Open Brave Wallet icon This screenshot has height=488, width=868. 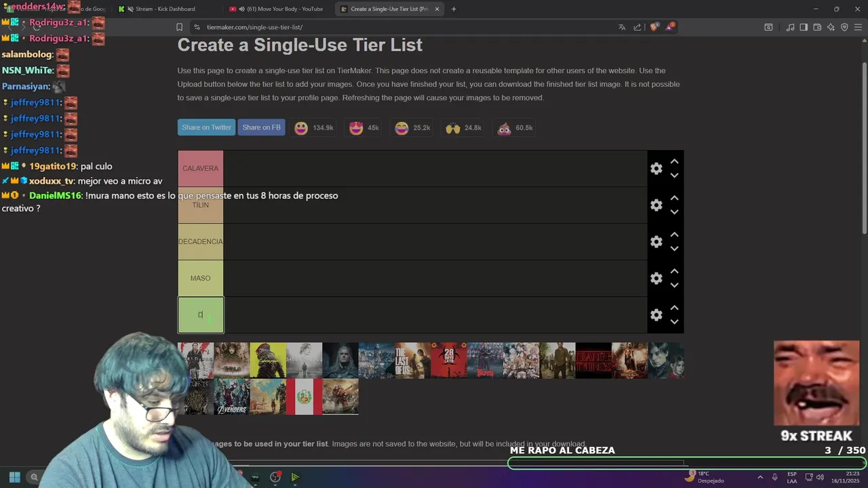817,27
